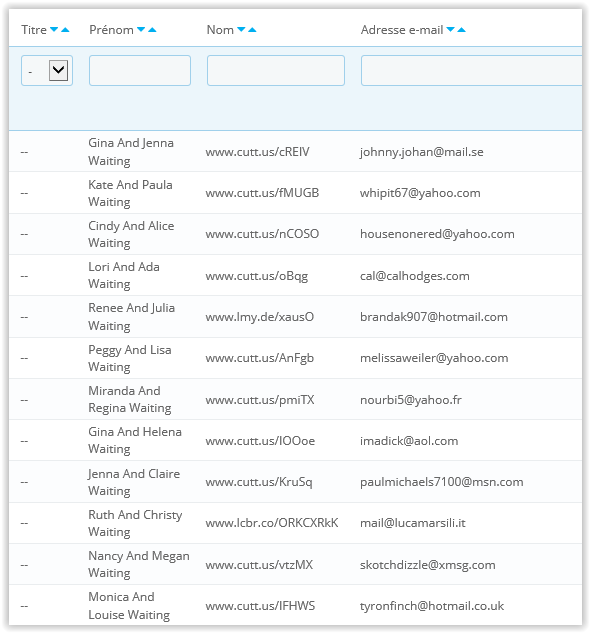Screen dimensions: 590x633
Task: Click www.cutt.us/AnFgb in Nom column
Action: coord(260,358)
